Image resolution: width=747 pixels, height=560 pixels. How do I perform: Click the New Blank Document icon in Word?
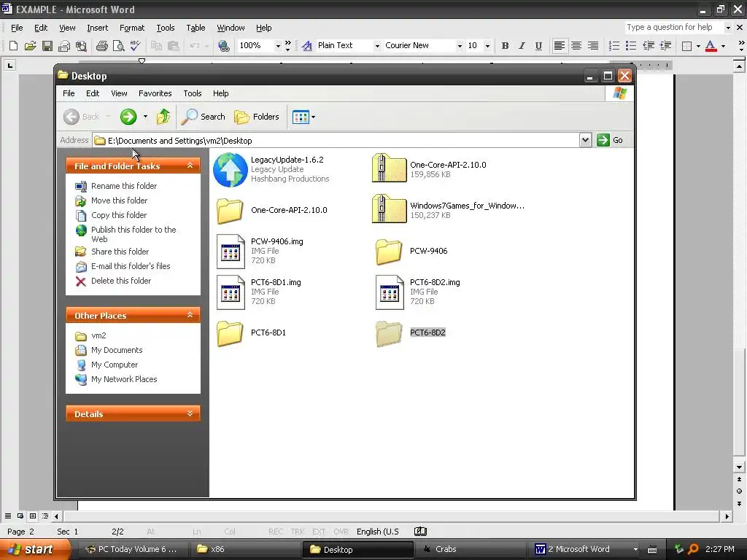[x=13, y=46]
